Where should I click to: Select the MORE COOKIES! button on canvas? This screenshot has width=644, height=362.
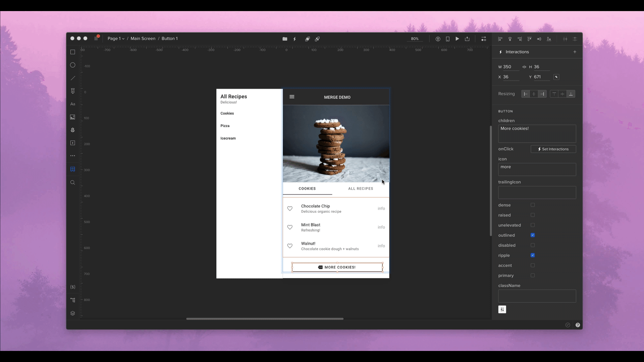point(337,267)
